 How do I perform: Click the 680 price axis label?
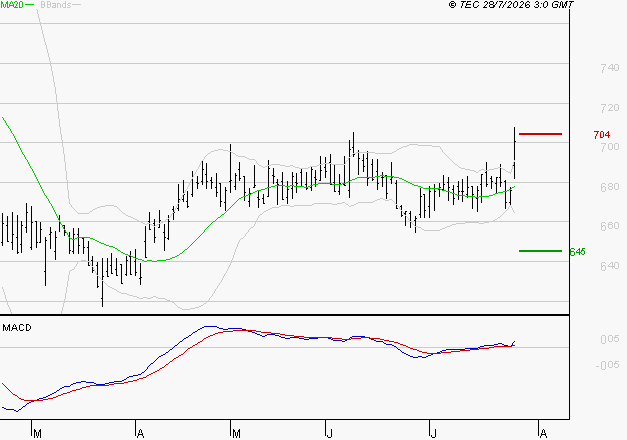610,187
